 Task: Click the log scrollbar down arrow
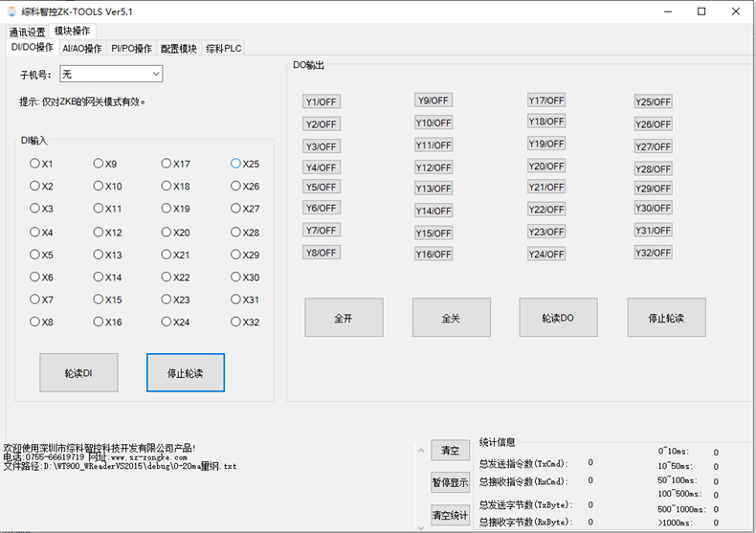pos(421,527)
